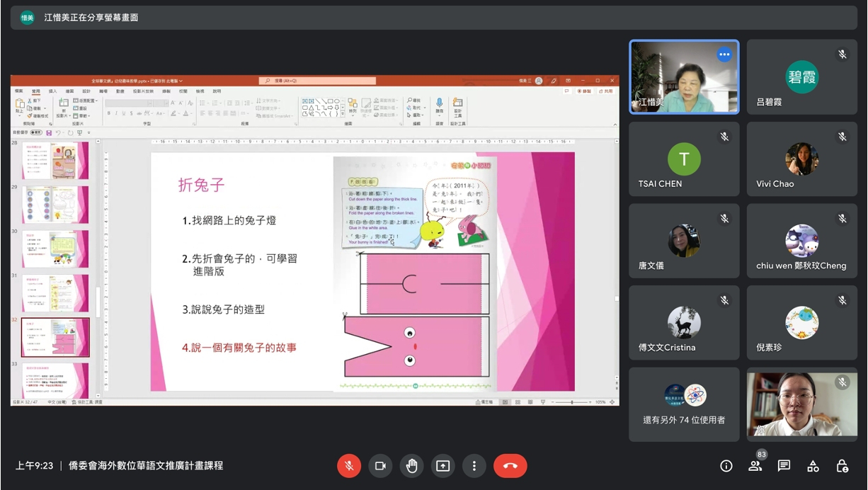Click the host controls lock icon

tap(843, 466)
